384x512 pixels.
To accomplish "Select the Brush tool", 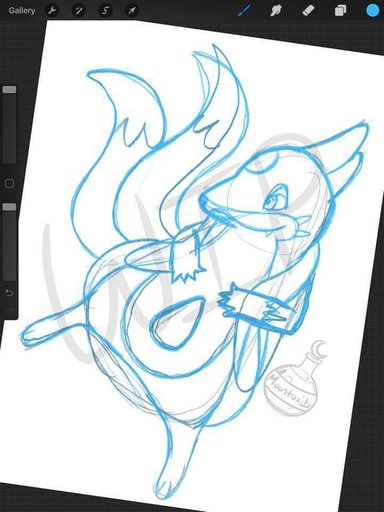I will pyautogui.click(x=244, y=11).
